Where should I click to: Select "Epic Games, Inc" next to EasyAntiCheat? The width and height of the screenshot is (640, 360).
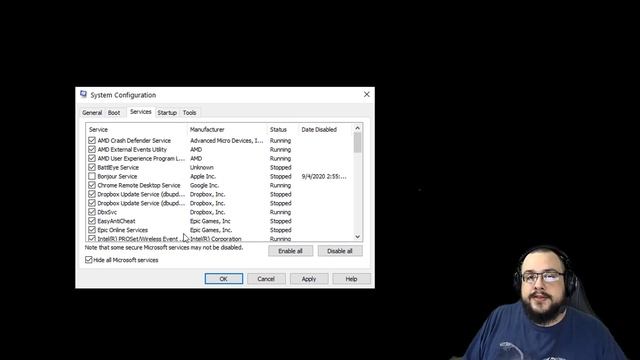(210, 221)
